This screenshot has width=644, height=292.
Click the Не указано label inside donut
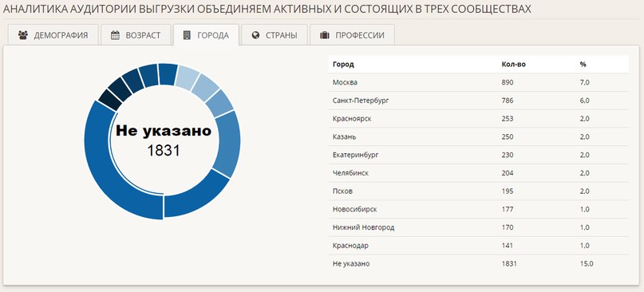click(164, 131)
